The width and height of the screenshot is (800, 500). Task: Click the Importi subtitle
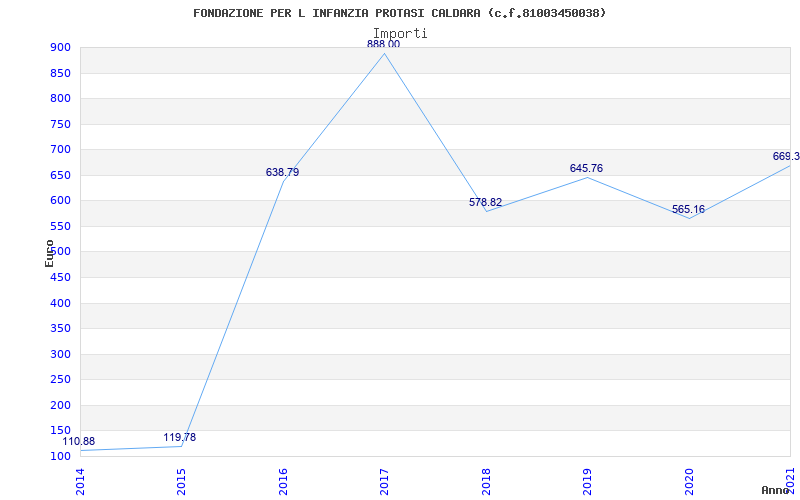[400, 34]
